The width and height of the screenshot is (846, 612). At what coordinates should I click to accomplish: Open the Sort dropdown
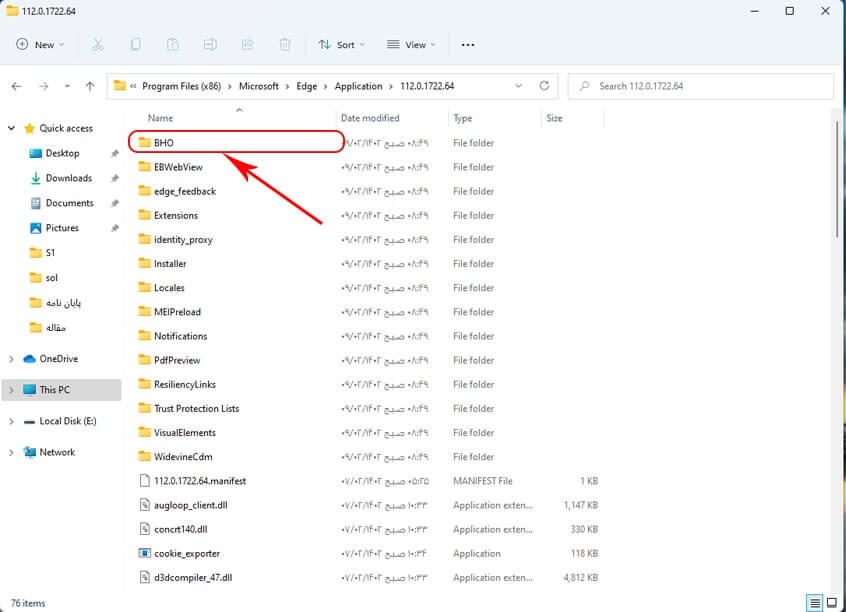coord(340,44)
